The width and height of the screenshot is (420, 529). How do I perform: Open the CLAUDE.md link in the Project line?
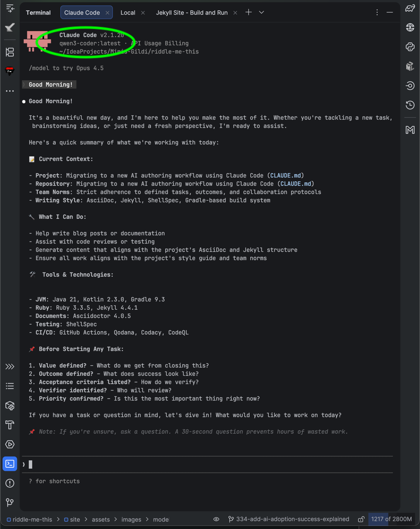coord(285,176)
